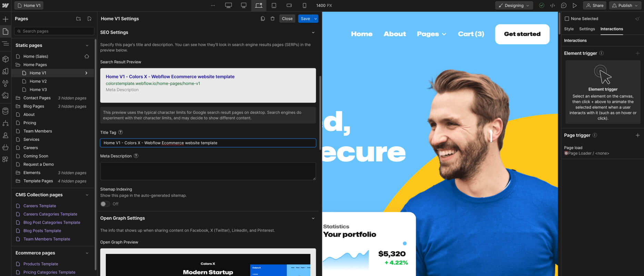Open the more options ellipsis menu
Viewport: 644px width, 276px height.
click(213, 6)
